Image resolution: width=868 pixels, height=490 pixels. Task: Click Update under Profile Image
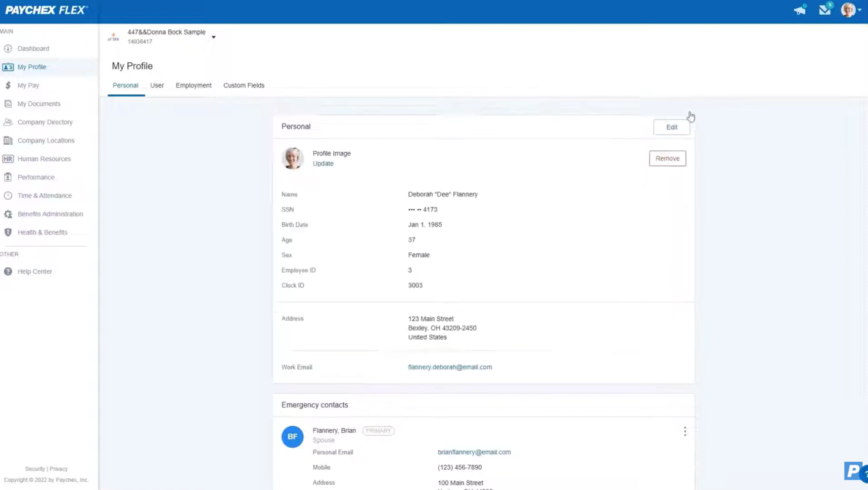[323, 164]
